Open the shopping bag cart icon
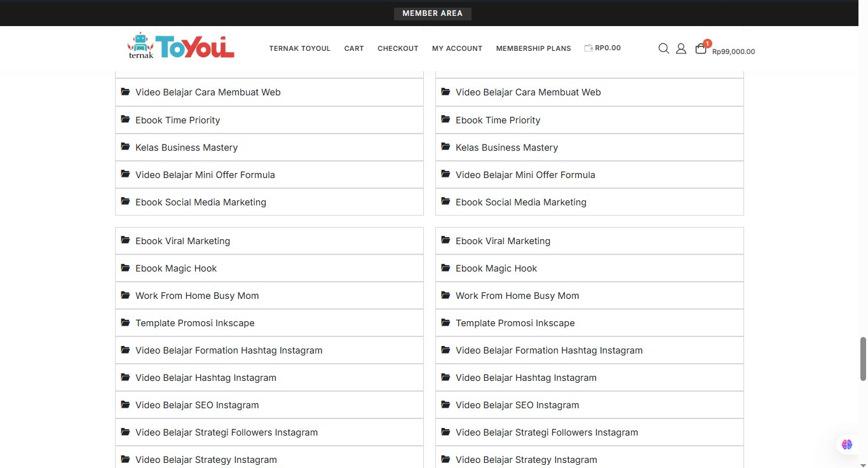 tap(700, 48)
